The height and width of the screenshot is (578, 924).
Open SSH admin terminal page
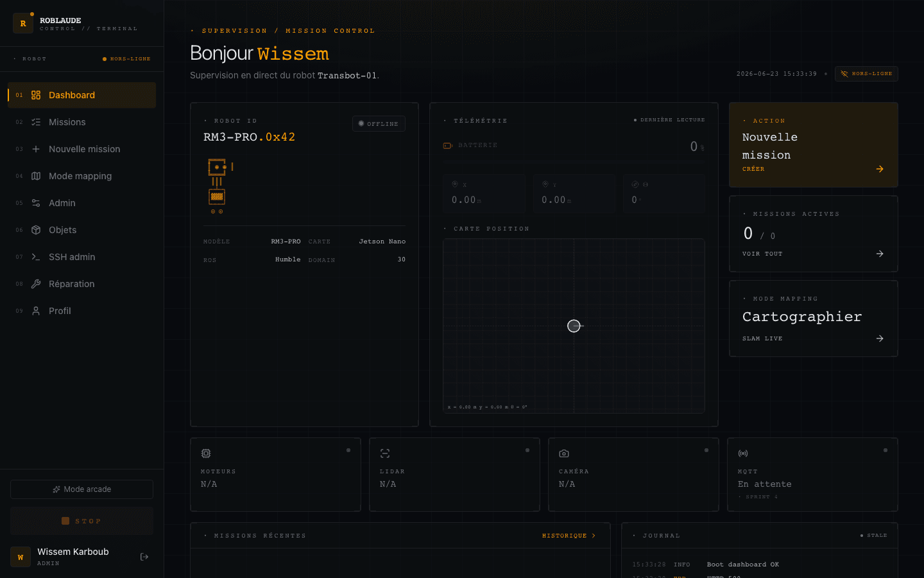click(81, 257)
